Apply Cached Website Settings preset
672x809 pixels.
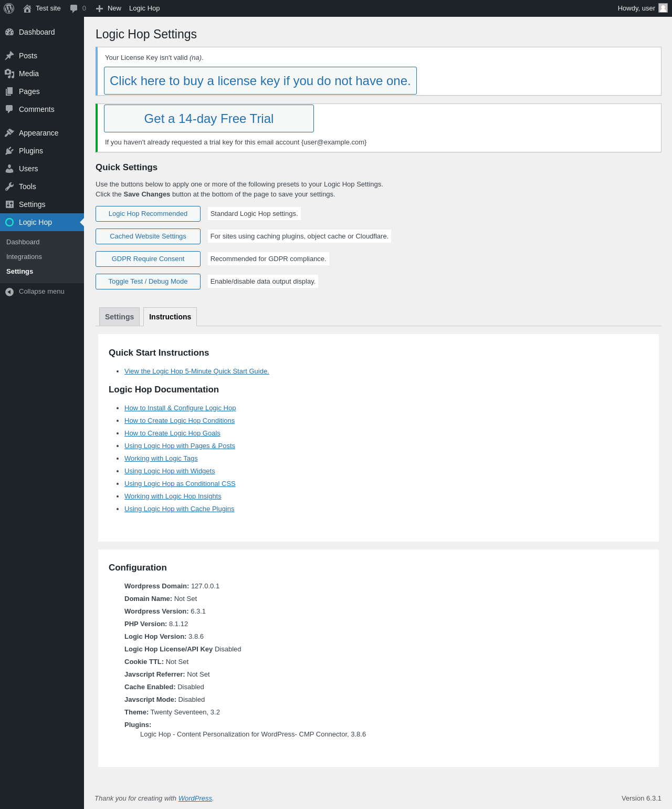(148, 236)
